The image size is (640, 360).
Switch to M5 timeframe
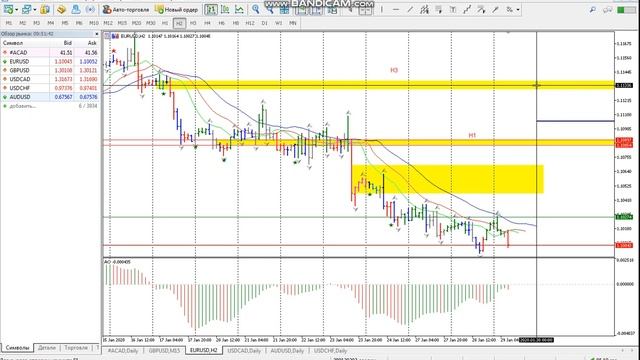click(x=64, y=23)
